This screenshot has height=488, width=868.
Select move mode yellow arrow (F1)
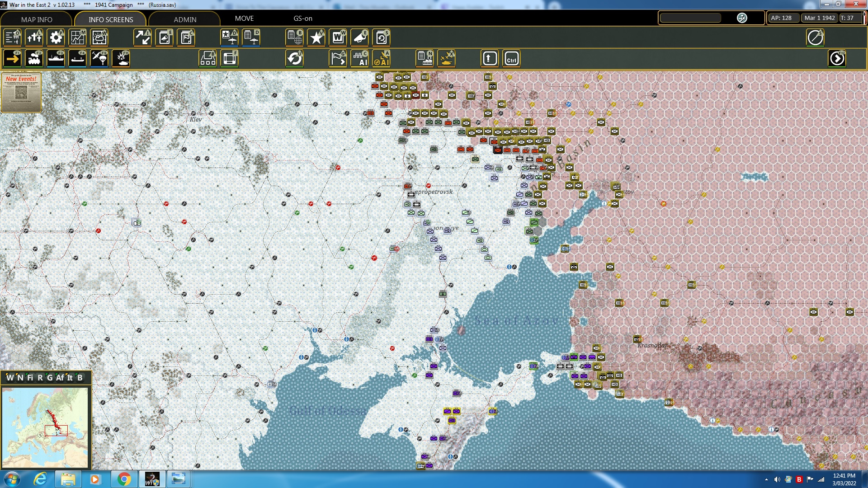click(12, 59)
